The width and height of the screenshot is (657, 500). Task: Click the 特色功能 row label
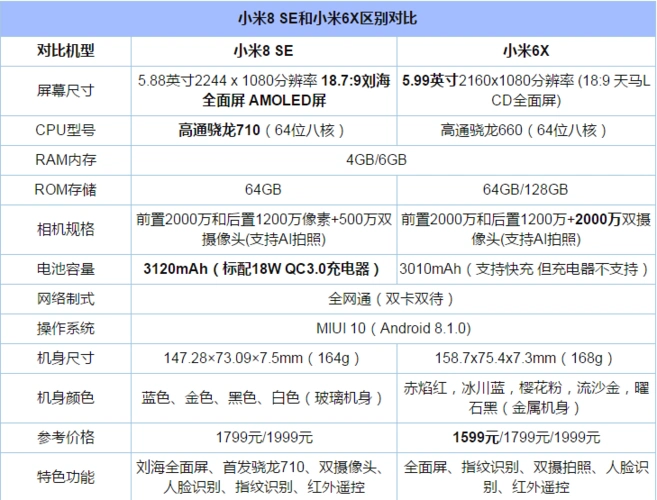(66, 477)
